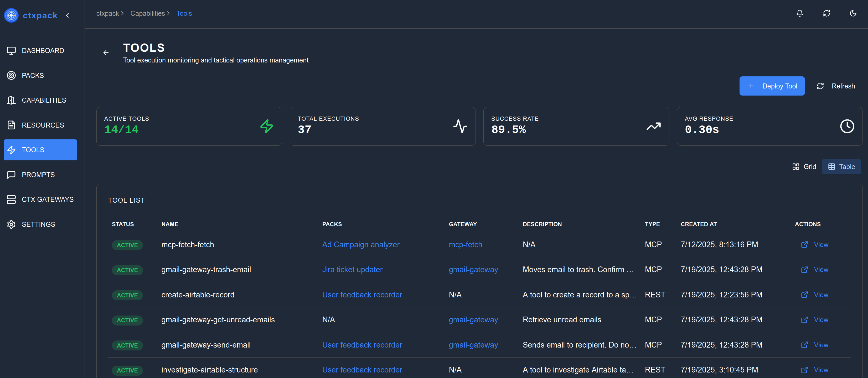Click the 'Moves email to trash' description

pyautogui.click(x=578, y=270)
